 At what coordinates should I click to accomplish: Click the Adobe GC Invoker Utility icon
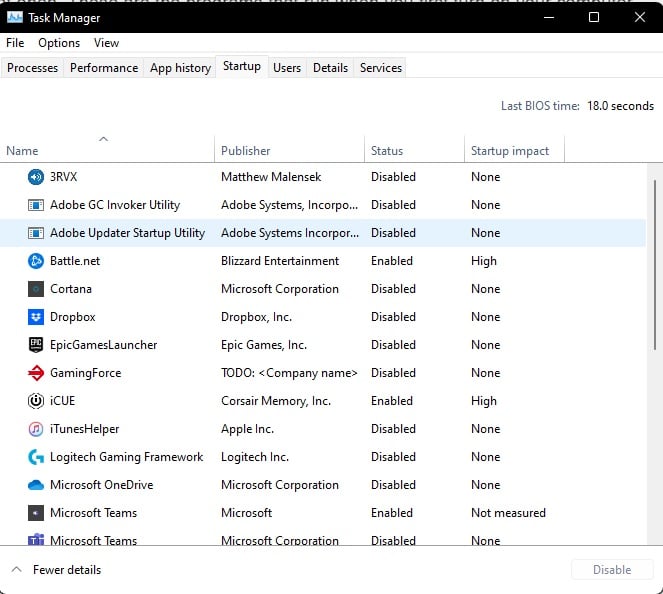point(36,205)
